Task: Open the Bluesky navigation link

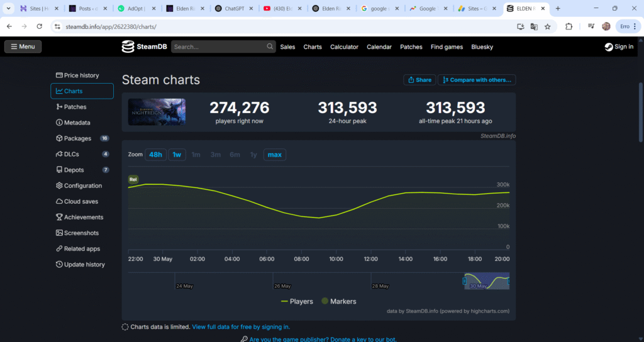Action: click(x=482, y=47)
